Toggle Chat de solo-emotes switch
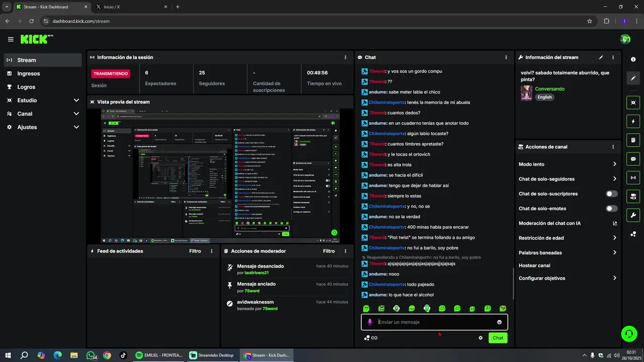The width and height of the screenshot is (644, 362). 612,208
